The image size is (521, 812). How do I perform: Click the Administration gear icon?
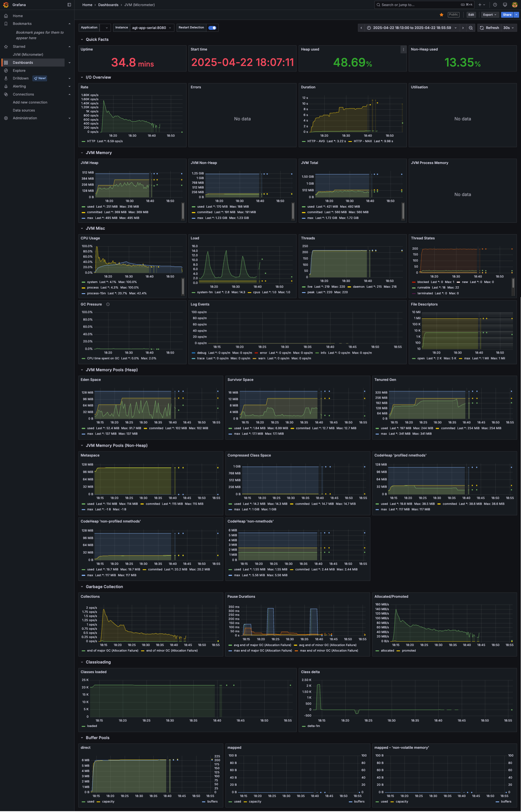(x=6, y=118)
